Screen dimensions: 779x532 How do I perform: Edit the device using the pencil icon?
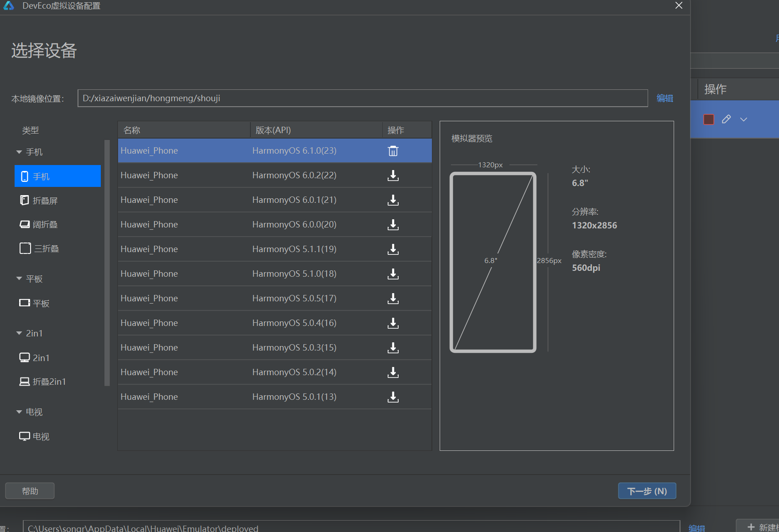tap(727, 119)
